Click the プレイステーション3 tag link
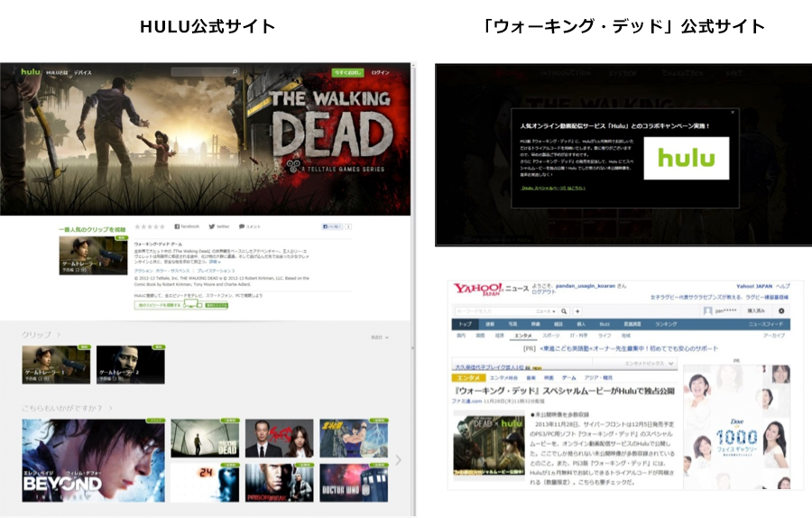The image size is (812, 518). (x=216, y=271)
